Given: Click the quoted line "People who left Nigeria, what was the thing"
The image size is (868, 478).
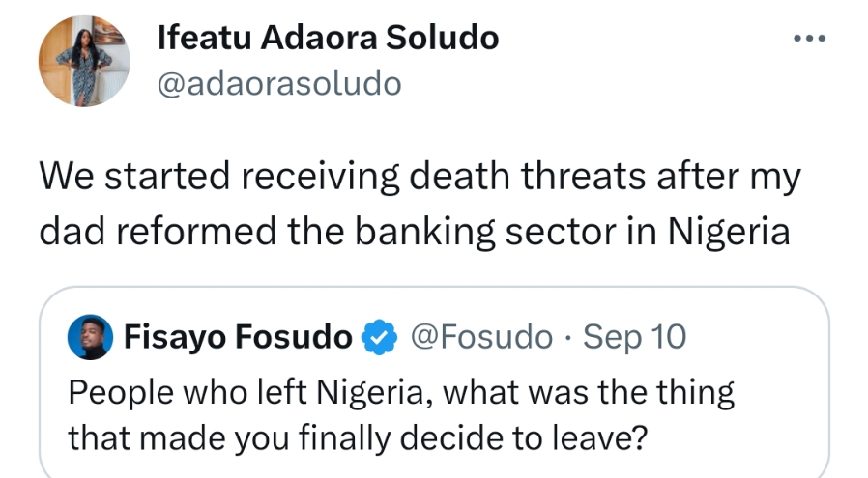Looking at the screenshot, I should [x=401, y=393].
